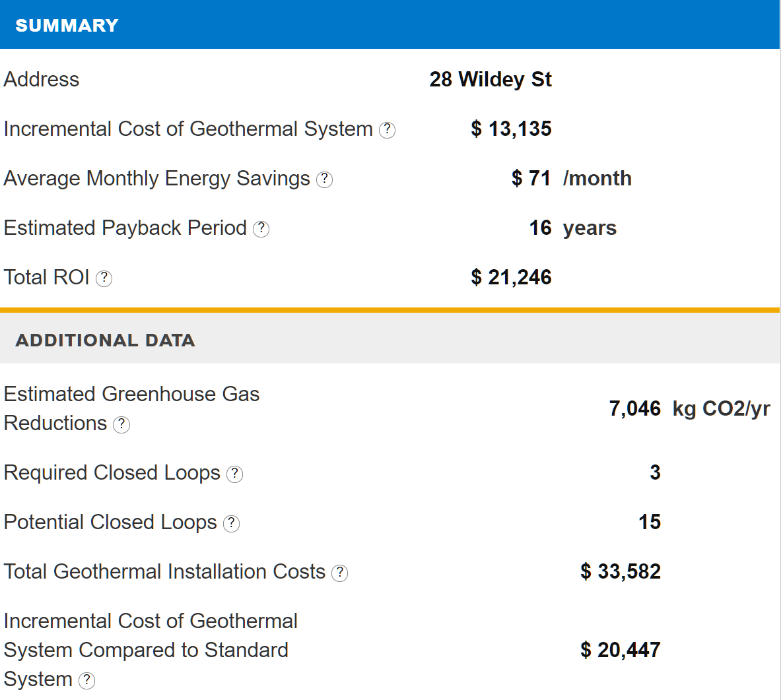
Task: Open help icon next to Potential Closed Loops
Action: tap(231, 523)
